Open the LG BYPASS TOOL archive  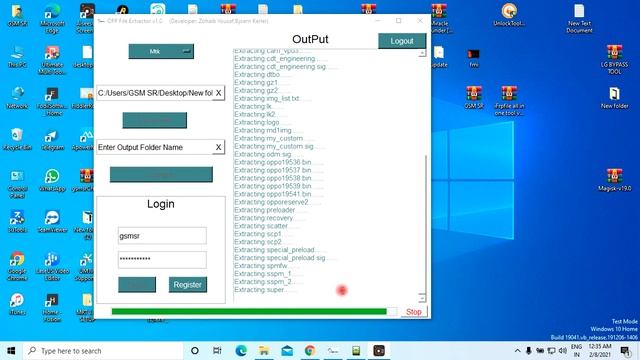point(614,60)
